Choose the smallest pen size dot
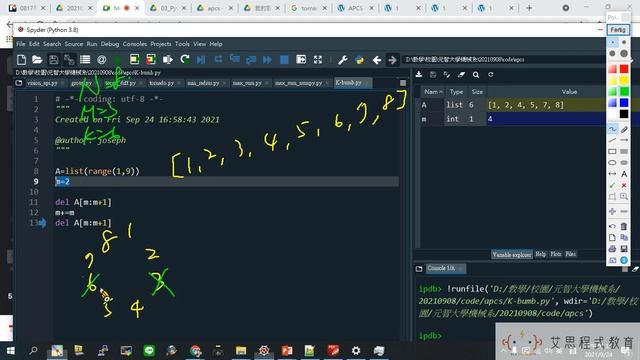 click(x=612, y=42)
